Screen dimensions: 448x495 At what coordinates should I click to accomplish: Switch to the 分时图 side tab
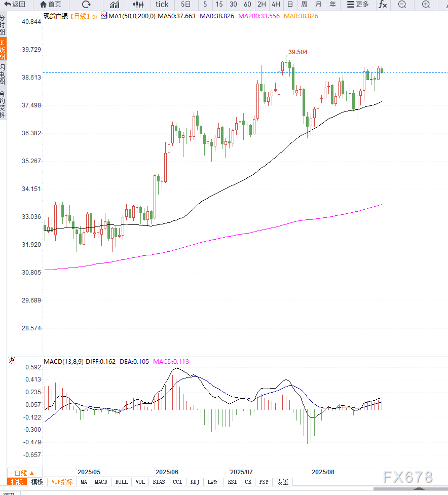pyautogui.click(x=3, y=24)
